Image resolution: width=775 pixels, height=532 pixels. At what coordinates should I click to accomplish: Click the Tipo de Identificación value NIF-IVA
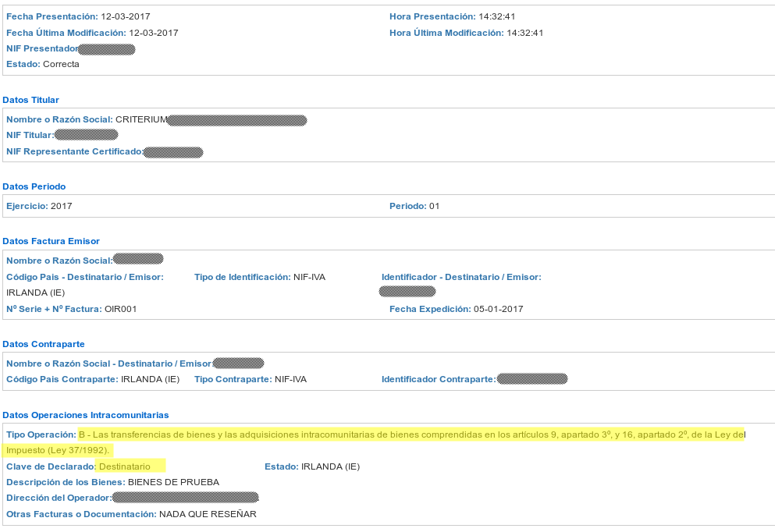click(309, 277)
